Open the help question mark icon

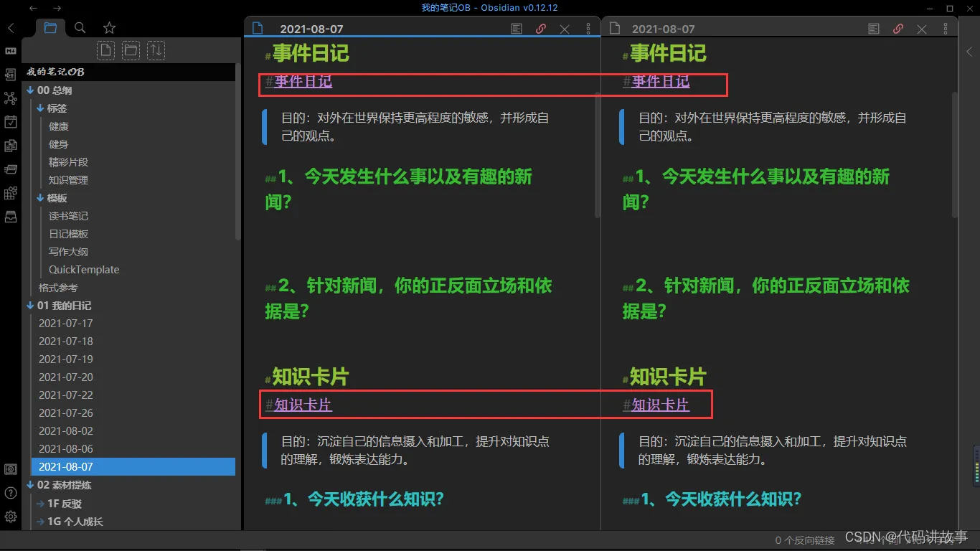point(11,493)
